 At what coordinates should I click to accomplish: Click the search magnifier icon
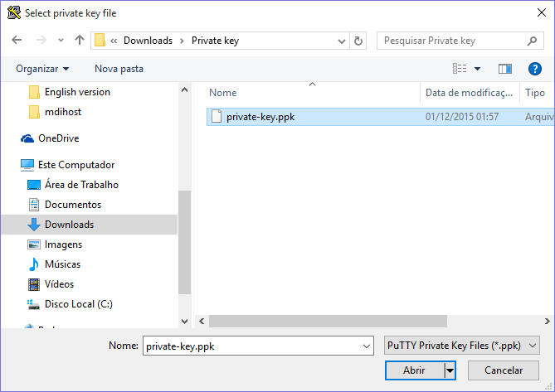pyautogui.click(x=532, y=41)
